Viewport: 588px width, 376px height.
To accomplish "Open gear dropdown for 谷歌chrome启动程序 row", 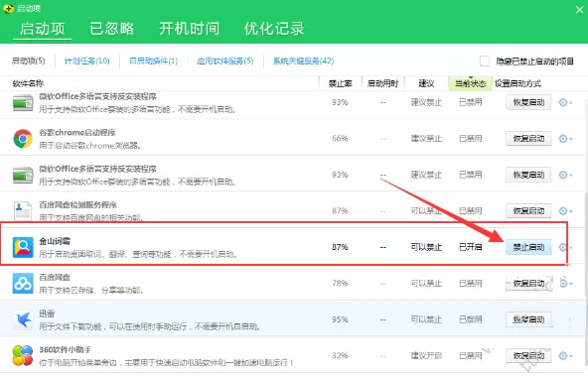I will click(x=565, y=139).
